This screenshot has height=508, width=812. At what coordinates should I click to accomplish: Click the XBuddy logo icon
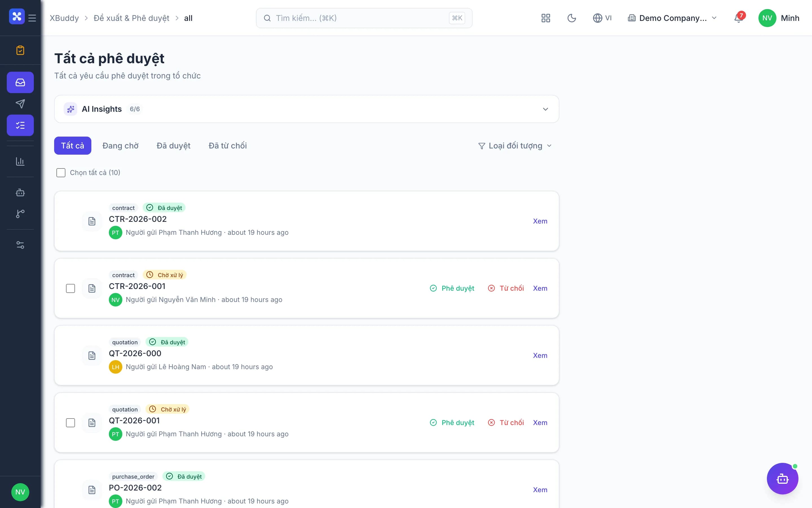[x=17, y=16]
